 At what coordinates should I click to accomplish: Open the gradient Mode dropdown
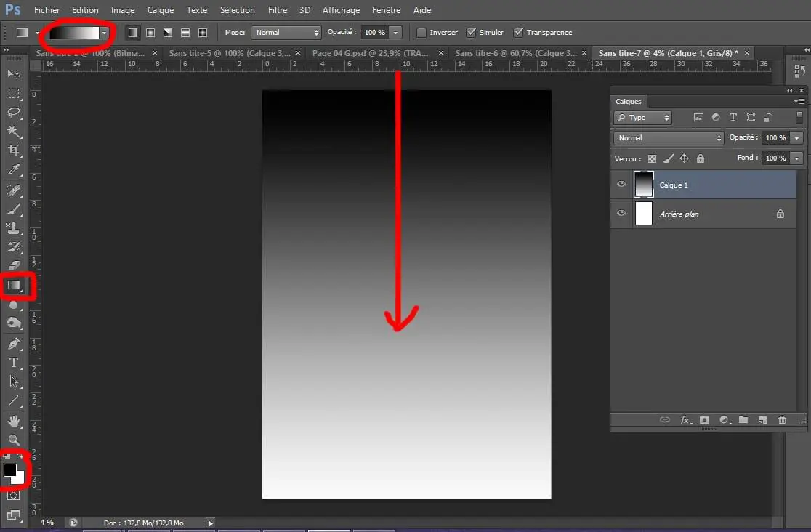tap(286, 33)
